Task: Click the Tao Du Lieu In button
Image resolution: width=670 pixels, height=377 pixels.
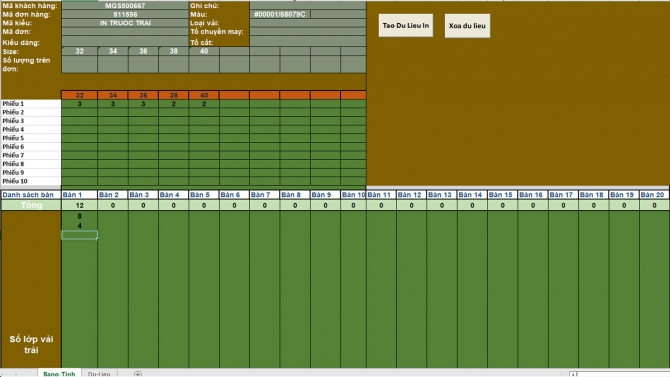Action: [x=406, y=26]
